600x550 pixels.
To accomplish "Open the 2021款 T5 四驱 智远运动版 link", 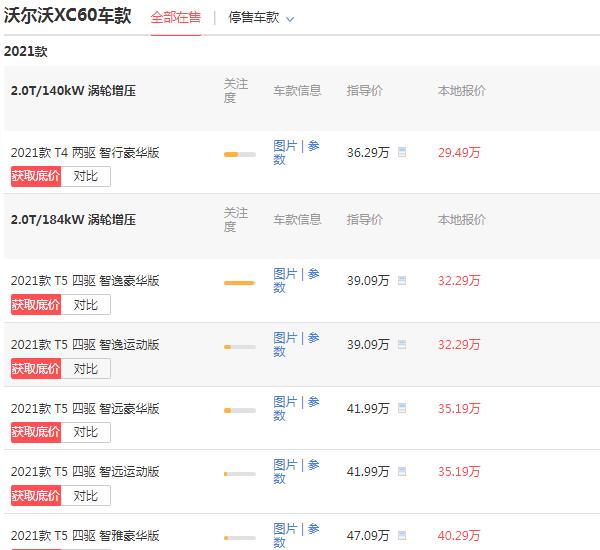I will point(85,472).
